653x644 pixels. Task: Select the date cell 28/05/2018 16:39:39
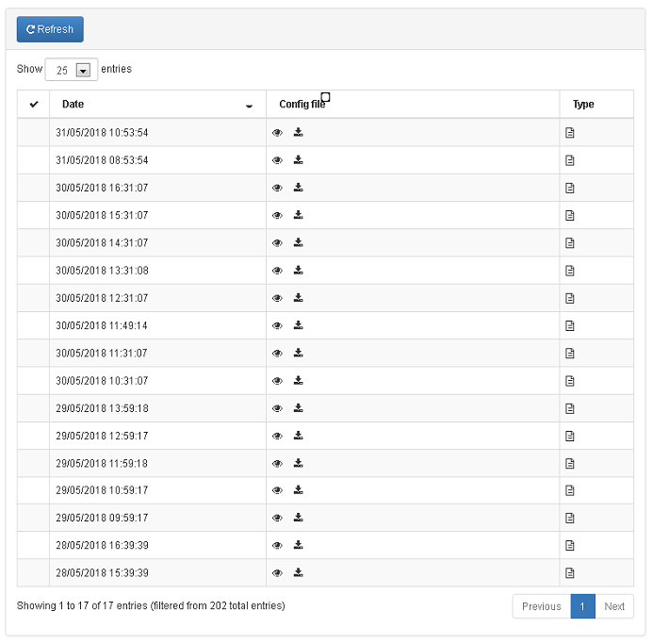tap(157, 545)
